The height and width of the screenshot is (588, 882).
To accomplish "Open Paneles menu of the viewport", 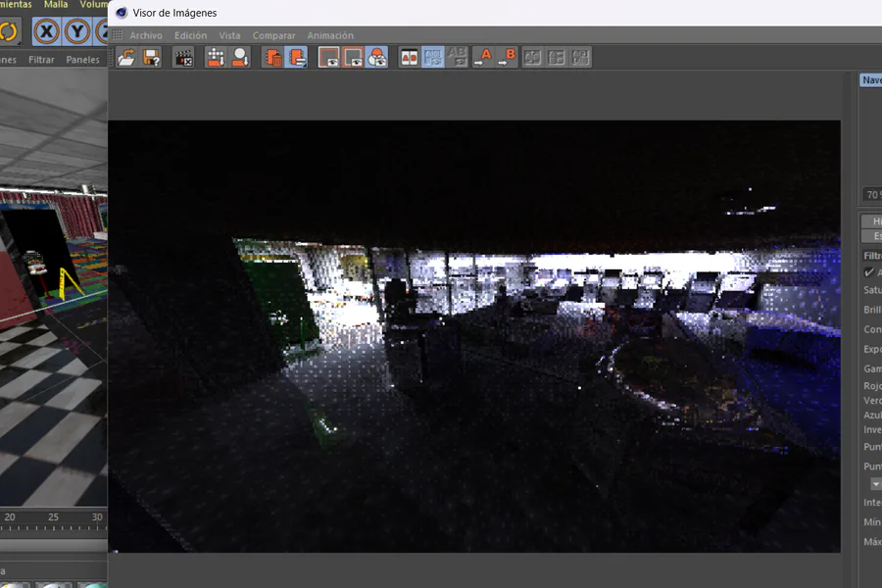I will click(82, 60).
